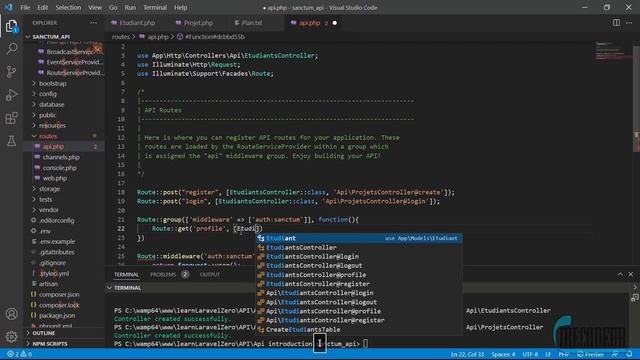This screenshot has width=640, height=360.
Task: Click the UTF-8 encoding status entry
Action: coord(530,354)
